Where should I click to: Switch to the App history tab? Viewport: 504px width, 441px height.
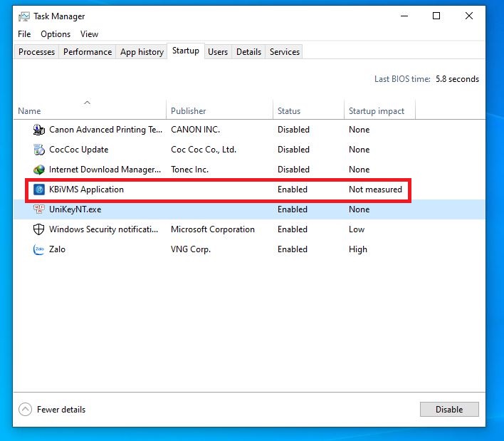click(x=142, y=52)
